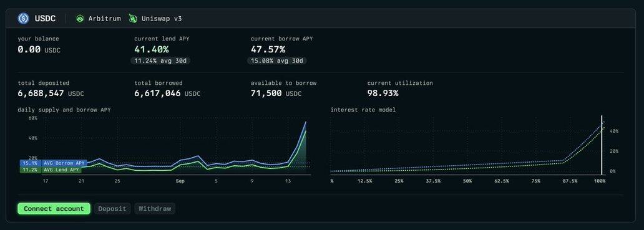The width and height of the screenshot is (644, 230).
Task: Click the Arbitrum network icon
Action: (x=80, y=19)
